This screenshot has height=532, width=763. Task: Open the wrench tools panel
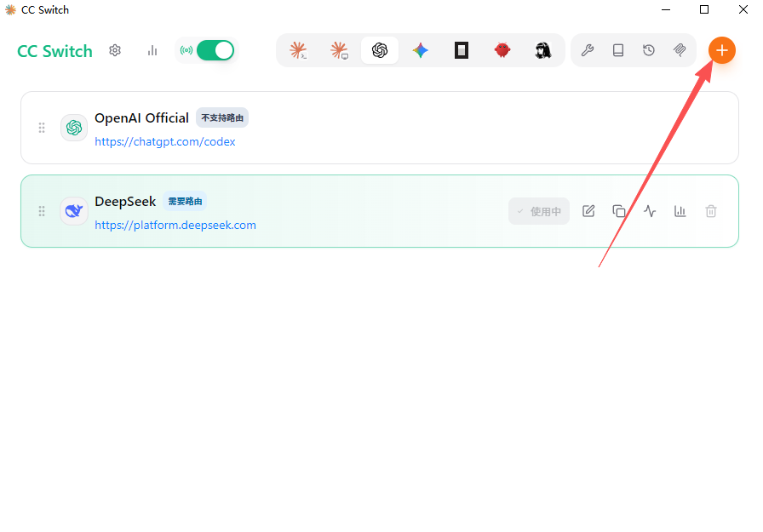(x=588, y=50)
